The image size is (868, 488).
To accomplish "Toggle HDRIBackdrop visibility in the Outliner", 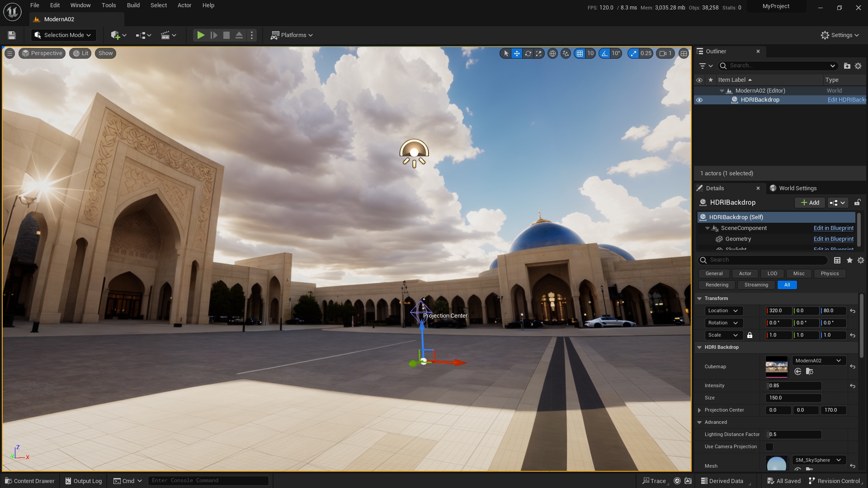I will [x=700, y=99].
